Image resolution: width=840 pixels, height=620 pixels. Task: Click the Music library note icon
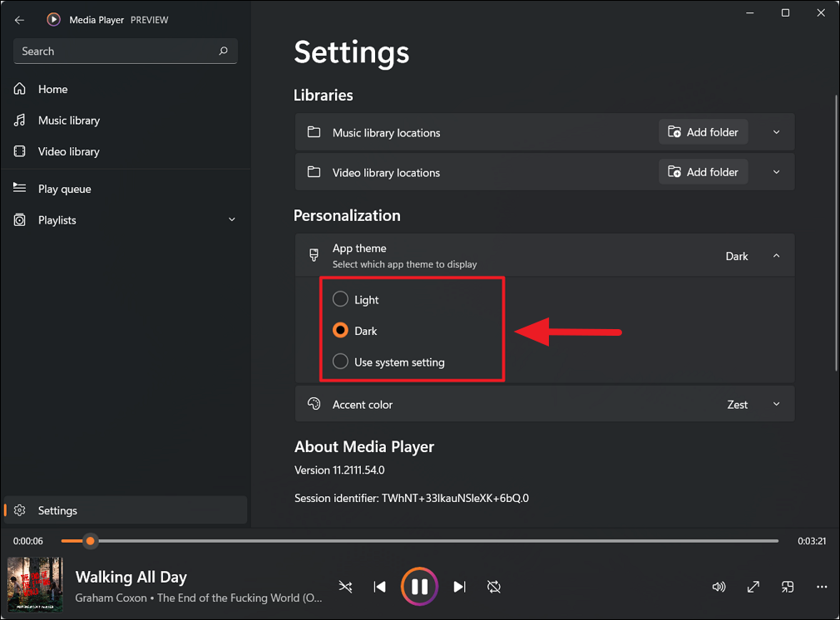pos(20,120)
